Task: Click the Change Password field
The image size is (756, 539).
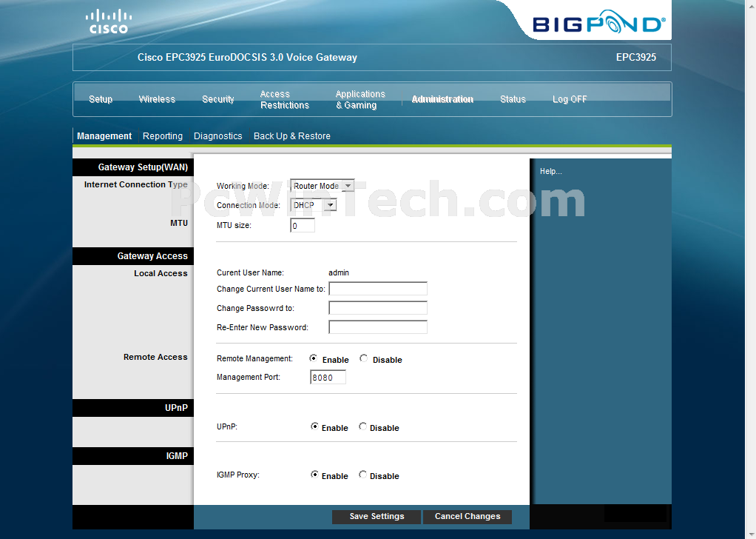Action: pyautogui.click(x=378, y=308)
